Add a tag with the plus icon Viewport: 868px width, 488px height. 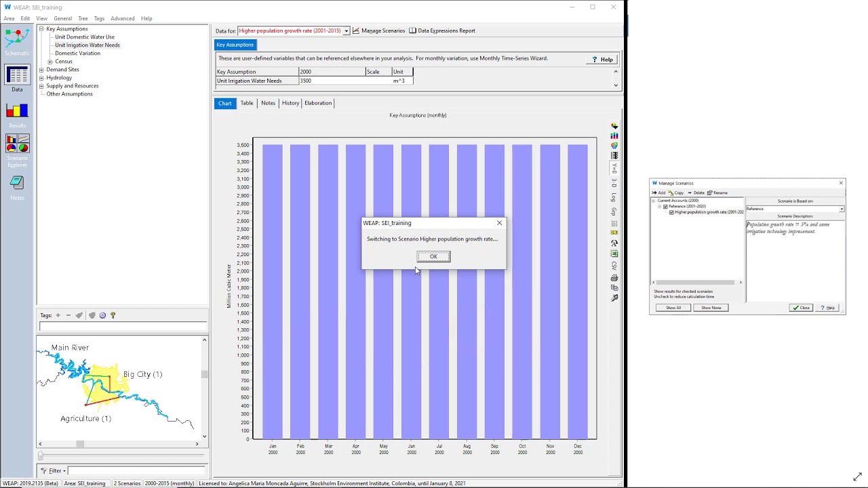click(x=58, y=315)
